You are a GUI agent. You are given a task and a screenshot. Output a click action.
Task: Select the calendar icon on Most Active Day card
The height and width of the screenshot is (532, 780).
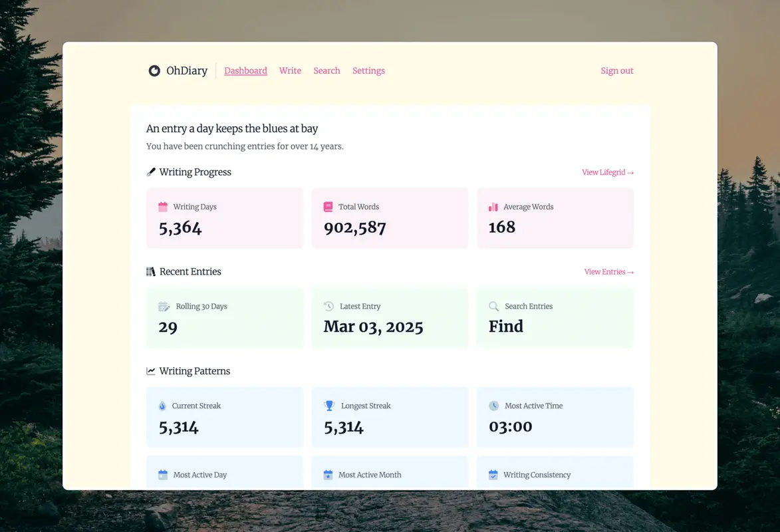point(164,474)
